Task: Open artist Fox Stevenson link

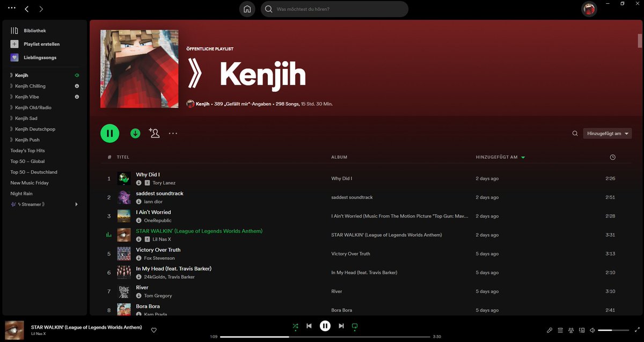Action: pyautogui.click(x=159, y=258)
